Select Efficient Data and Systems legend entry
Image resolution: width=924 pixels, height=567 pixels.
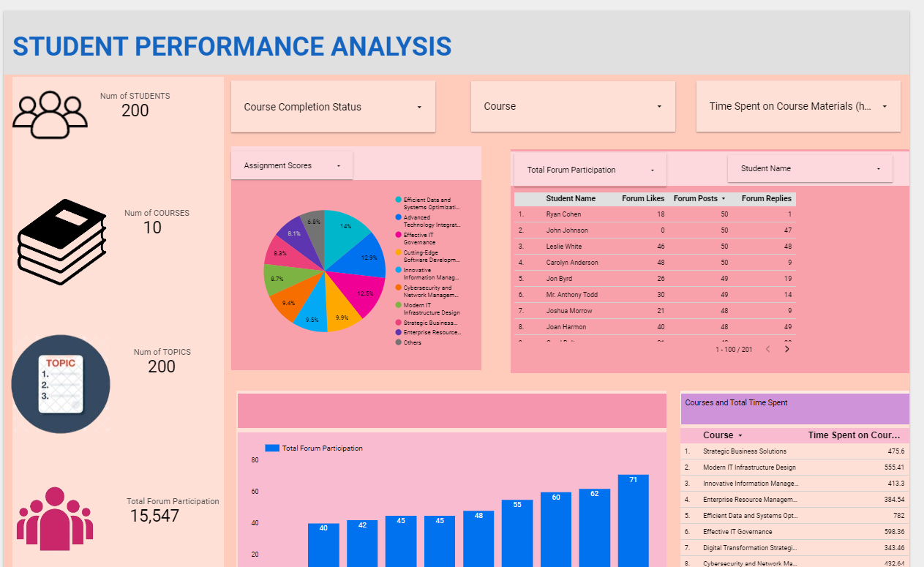pos(429,203)
